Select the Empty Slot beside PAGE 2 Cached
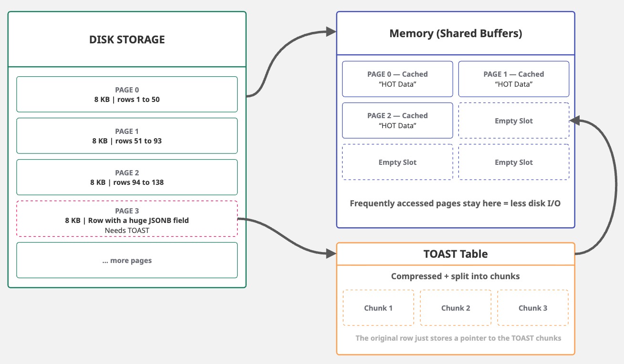This screenshot has width=624, height=364. (514, 121)
